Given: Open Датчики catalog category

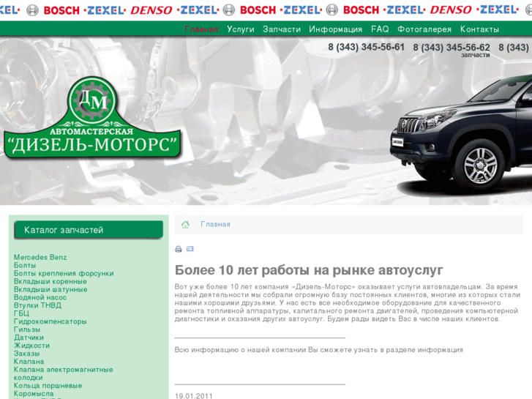Looking at the screenshot, I should coord(29,338).
